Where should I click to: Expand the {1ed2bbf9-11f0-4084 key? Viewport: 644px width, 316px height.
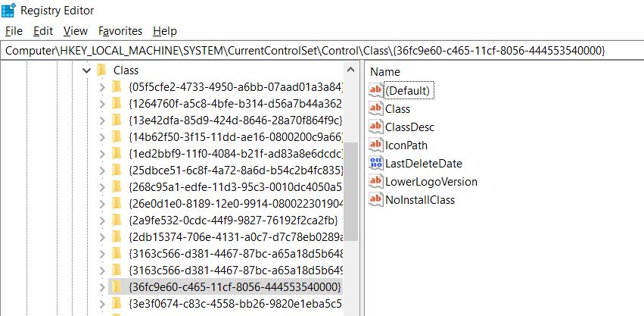tap(102, 154)
